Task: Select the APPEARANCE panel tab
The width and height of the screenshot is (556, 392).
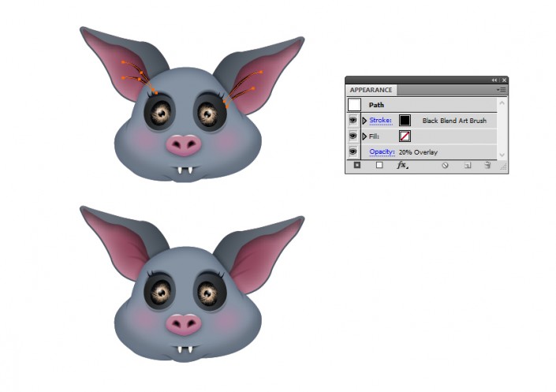Action: [x=371, y=90]
